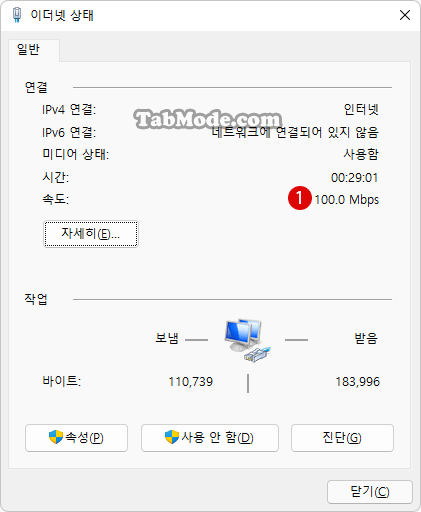Viewport: 421px width, 512px height.
Task: Close dialog with 닫기(C) button
Action: 370,492
